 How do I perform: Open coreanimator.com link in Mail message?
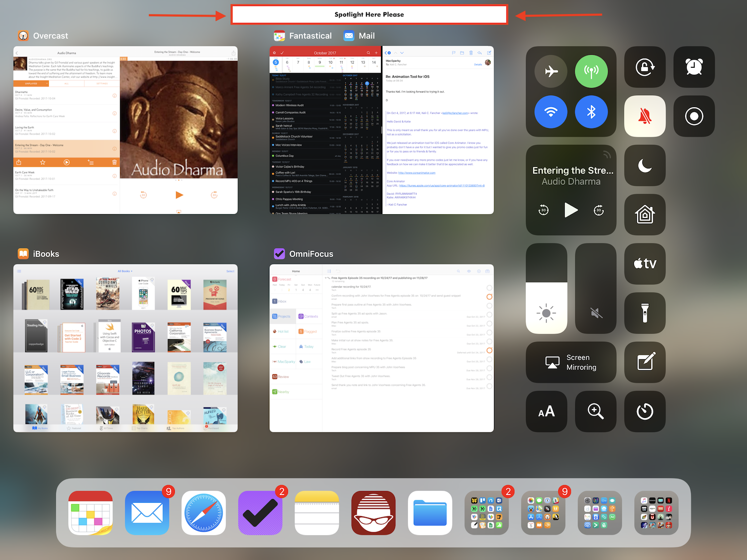tap(417, 173)
